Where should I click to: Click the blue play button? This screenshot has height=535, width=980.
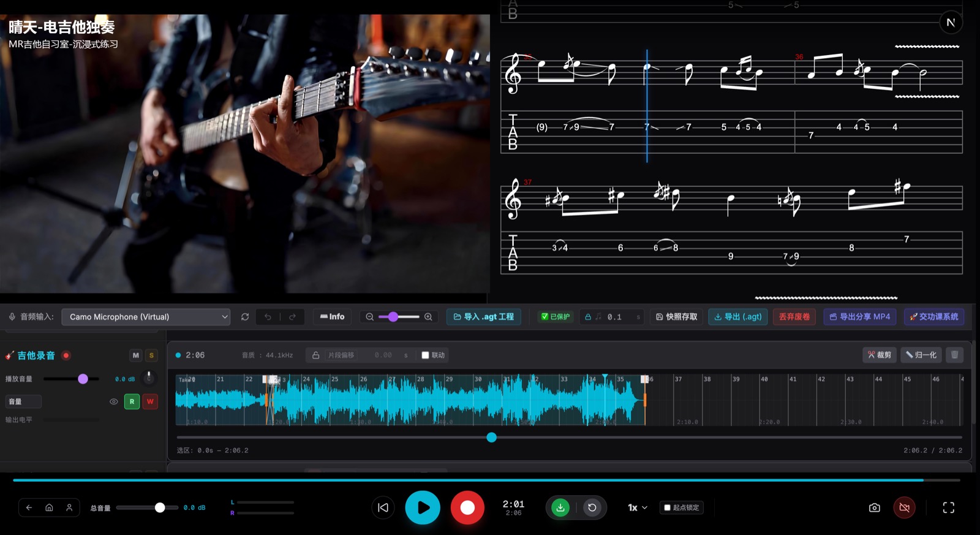(x=422, y=507)
